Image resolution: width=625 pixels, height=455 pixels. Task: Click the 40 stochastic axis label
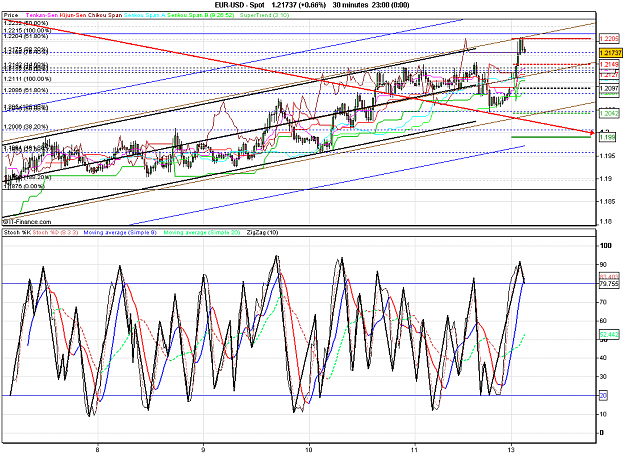(603, 358)
